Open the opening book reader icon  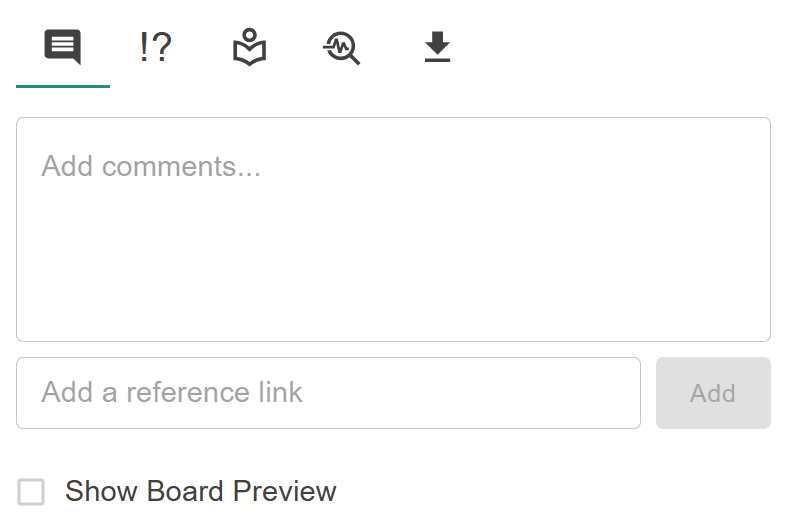(x=249, y=47)
